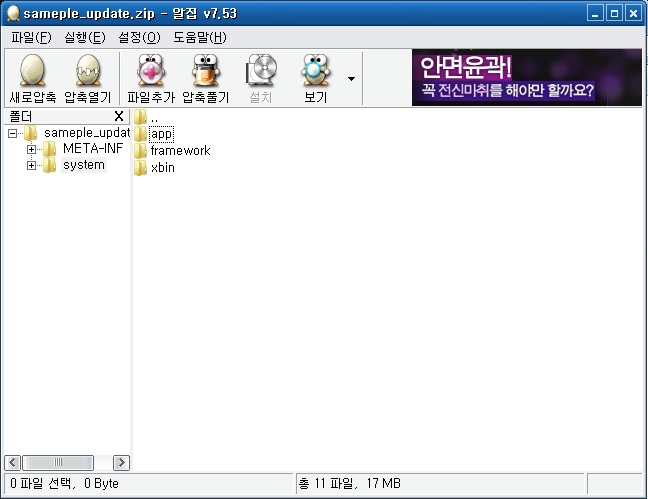Close the 폴더 panel with X button
This screenshot has height=499, width=648.
119,117
